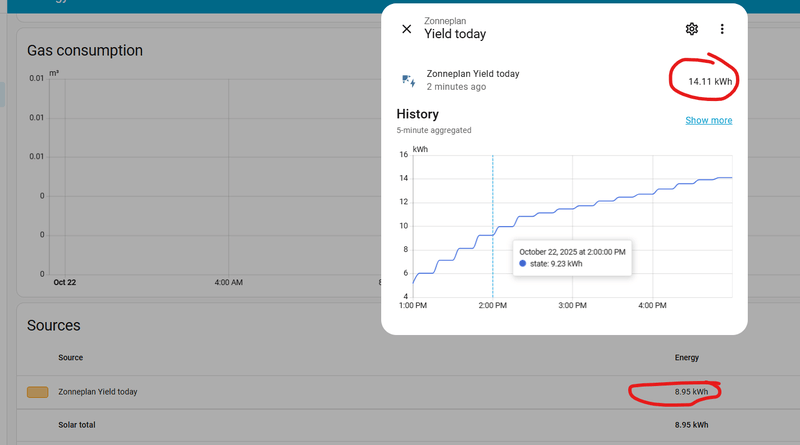This screenshot has height=445, width=800.
Task: Click the Source column header
Action: click(x=71, y=357)
